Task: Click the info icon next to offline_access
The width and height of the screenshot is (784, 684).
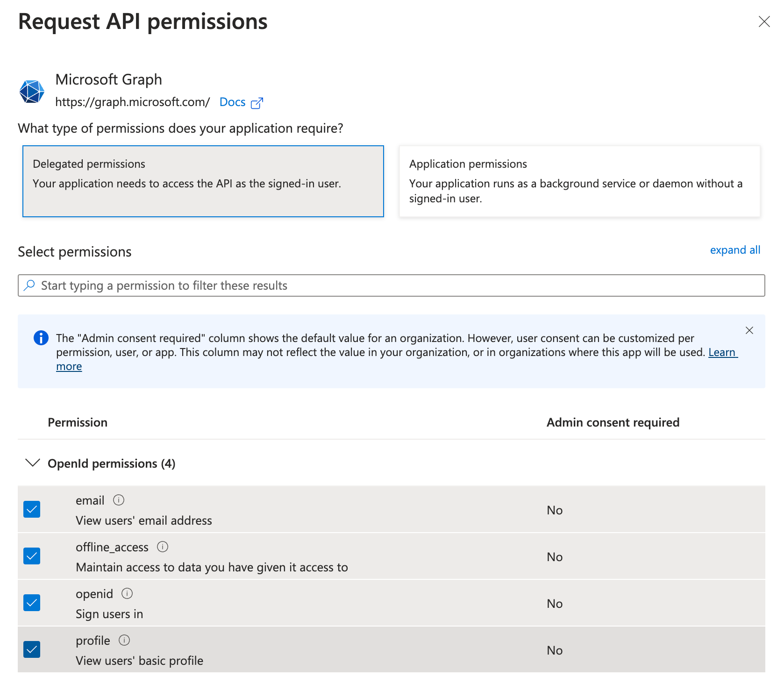Action: (x=162, y=546)
